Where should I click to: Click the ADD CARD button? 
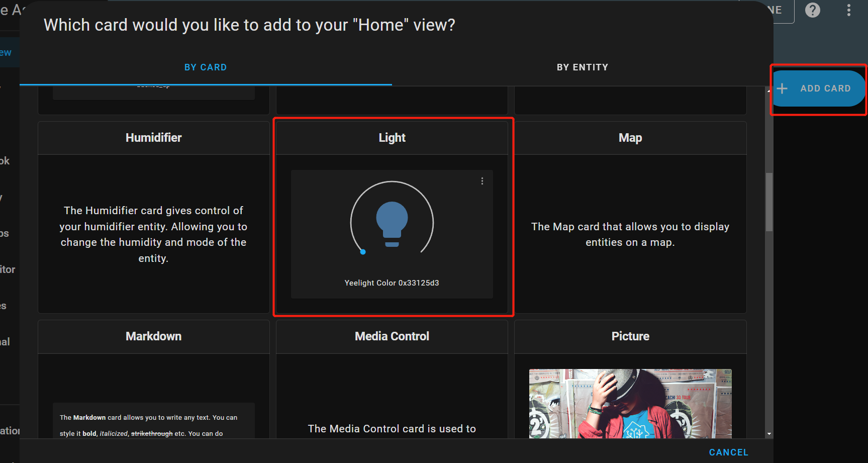tap(818, 88)
